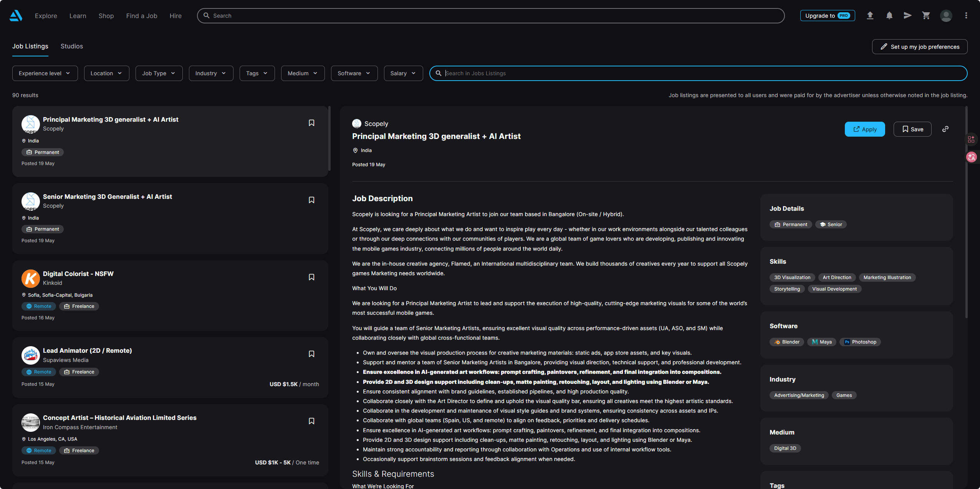This screenshot has width=980, height=489.
Task: Click the Iron Compass Entertainment logo thumbnail
Action: (31, 423)
